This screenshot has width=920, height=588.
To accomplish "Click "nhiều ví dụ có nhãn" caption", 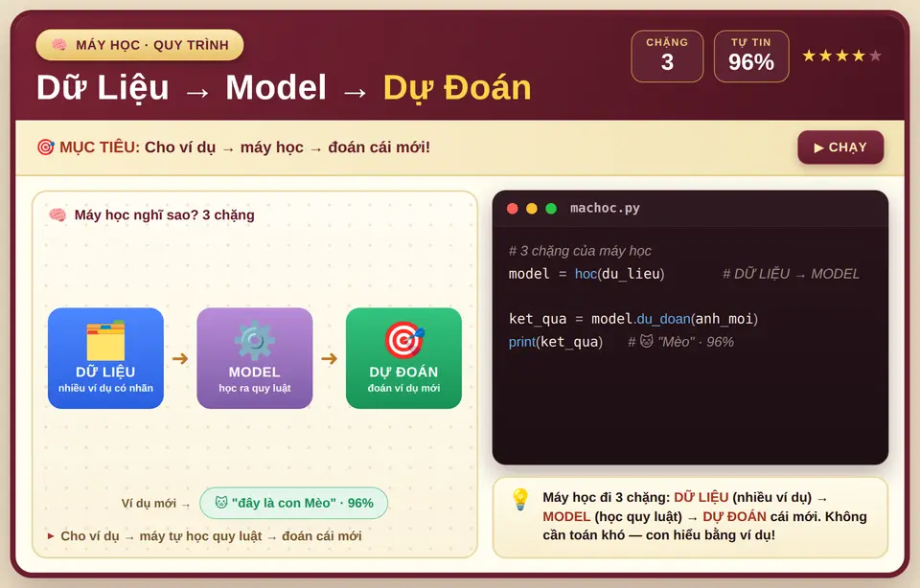I will [x=105, y=388].
